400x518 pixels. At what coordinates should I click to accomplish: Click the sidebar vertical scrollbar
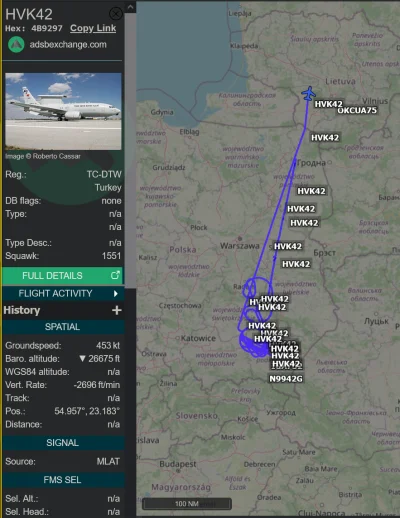(x=130, y=150)
